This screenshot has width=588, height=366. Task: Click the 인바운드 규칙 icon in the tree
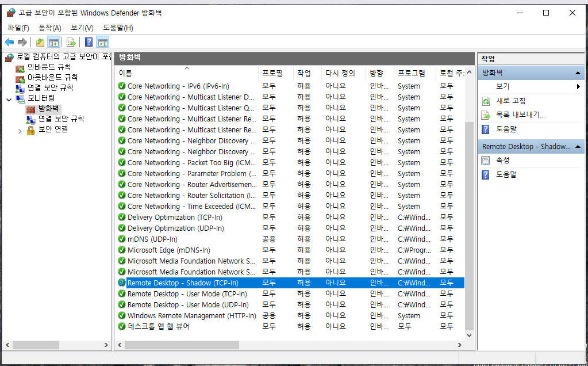click(20, 68)
